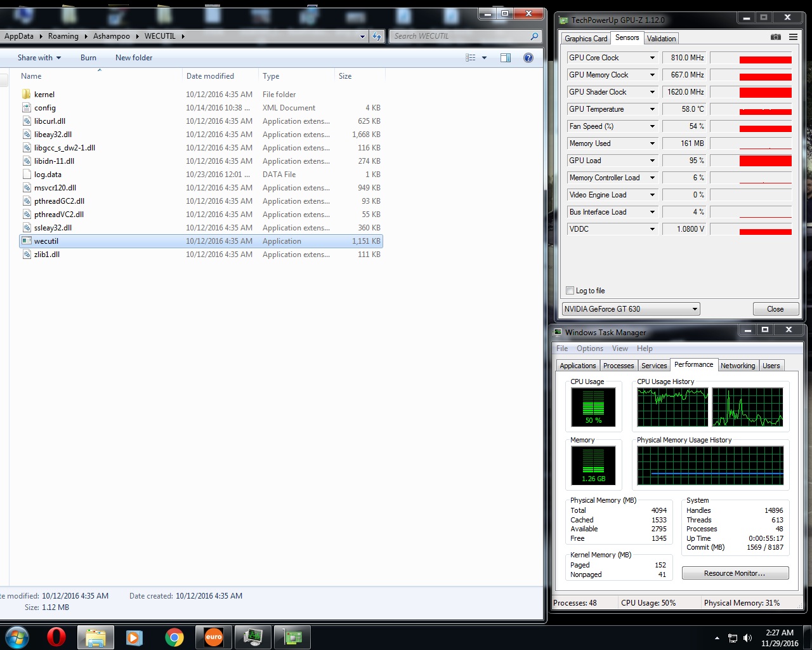Click the Close button in GPU-Z
Screen dimensions: 812x650
pyautogui.click(x=775, y=309)
